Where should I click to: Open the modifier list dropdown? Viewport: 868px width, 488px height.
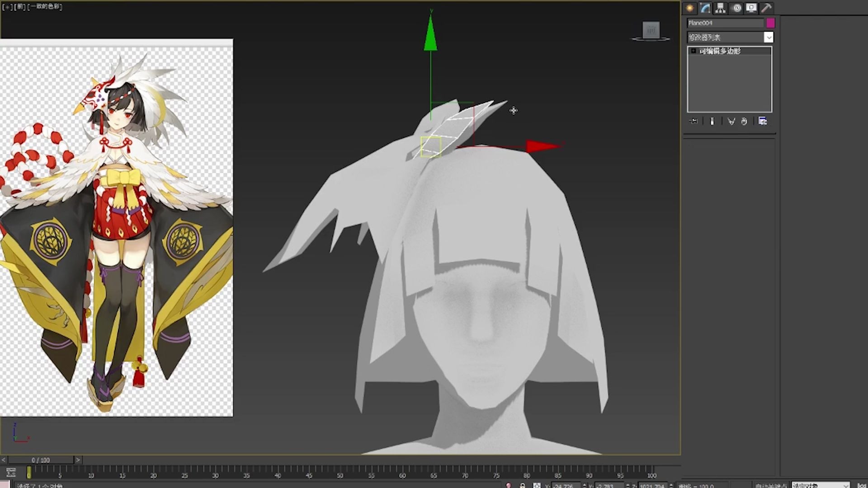[x=768, y=38]
